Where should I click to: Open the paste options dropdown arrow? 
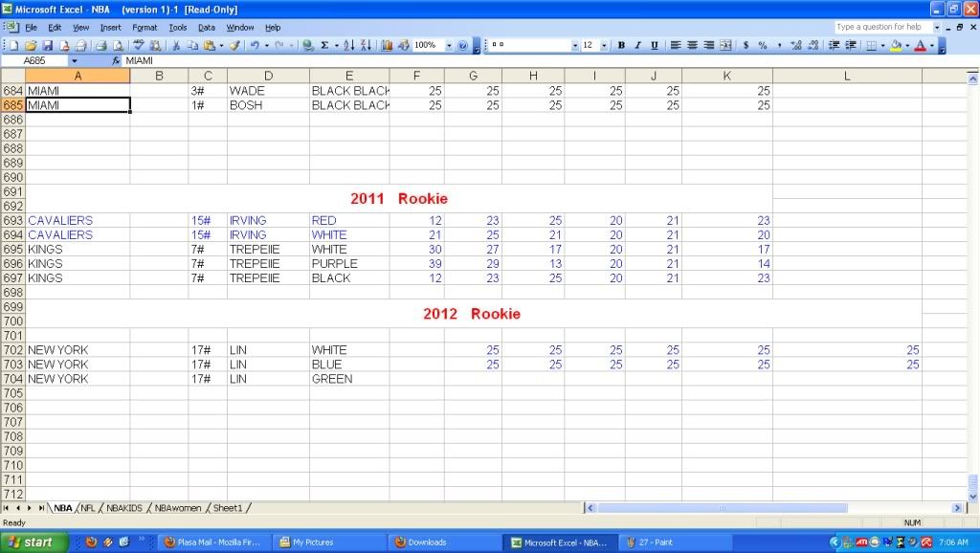pyautogui.click(x=221, y=45)
